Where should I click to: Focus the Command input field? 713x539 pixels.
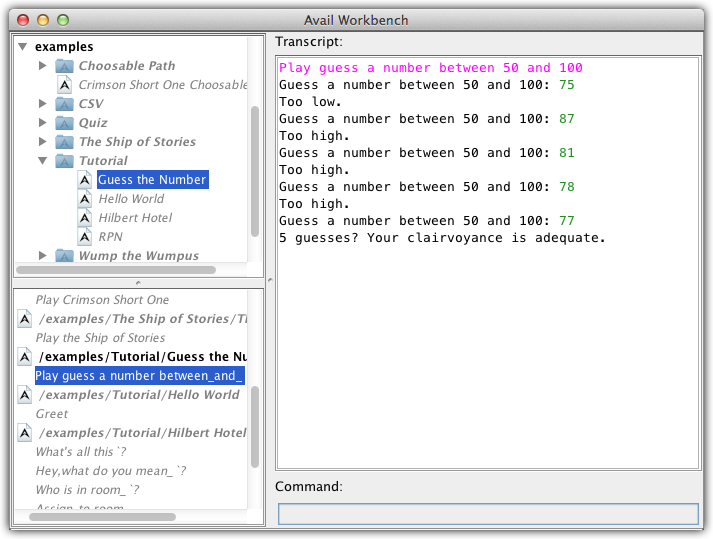pos(488,514)
